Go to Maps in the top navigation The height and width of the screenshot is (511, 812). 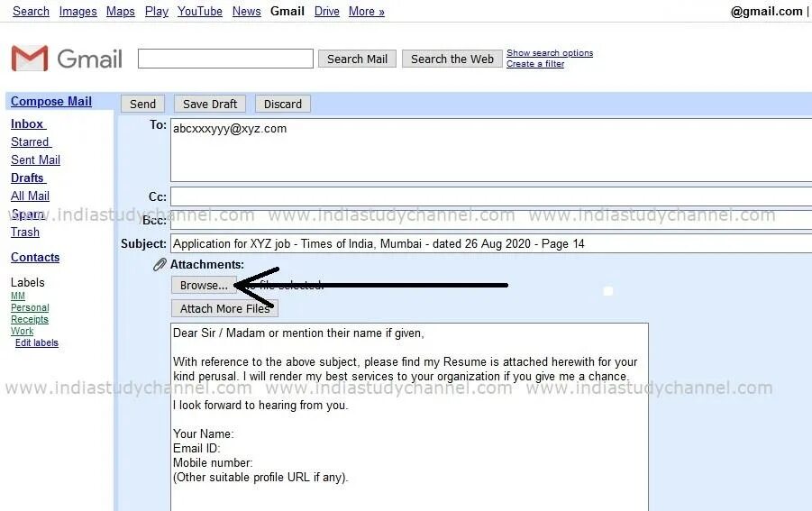coord(120,11)
